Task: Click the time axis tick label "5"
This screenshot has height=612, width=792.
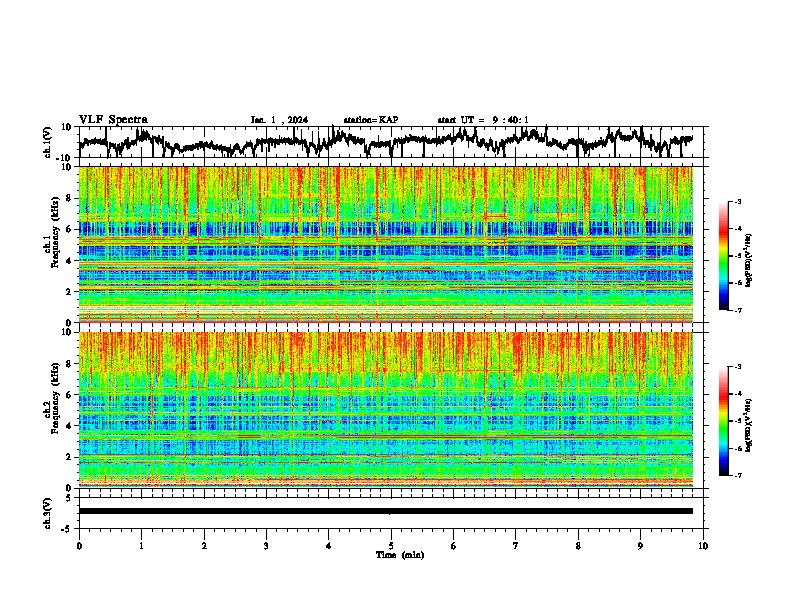Action: [391, 546]
